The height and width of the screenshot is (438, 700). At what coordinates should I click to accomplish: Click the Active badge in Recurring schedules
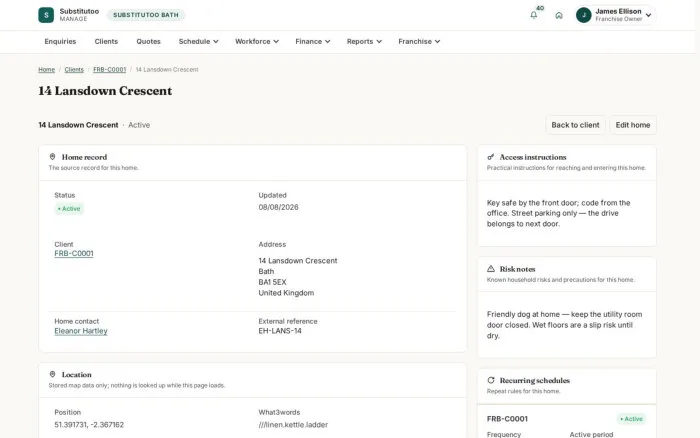[631, 419]
